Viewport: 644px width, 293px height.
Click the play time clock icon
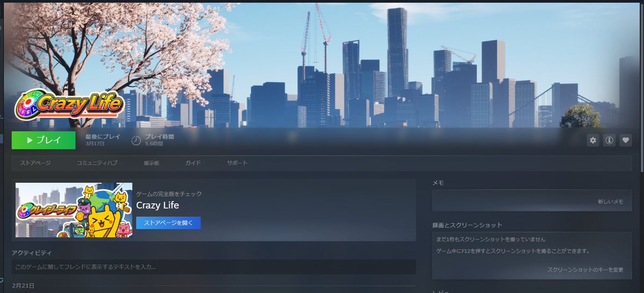coord(136,140)
